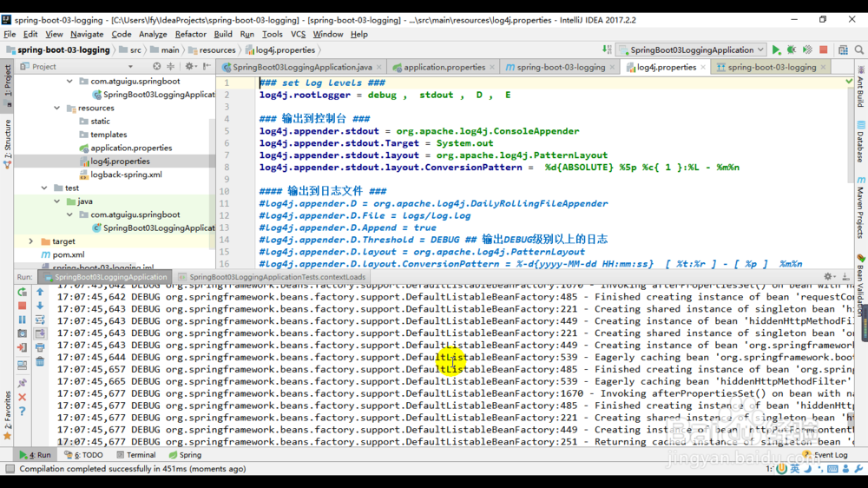Toggle scroll to end of console
868x488 pixels.
point(40,333)
